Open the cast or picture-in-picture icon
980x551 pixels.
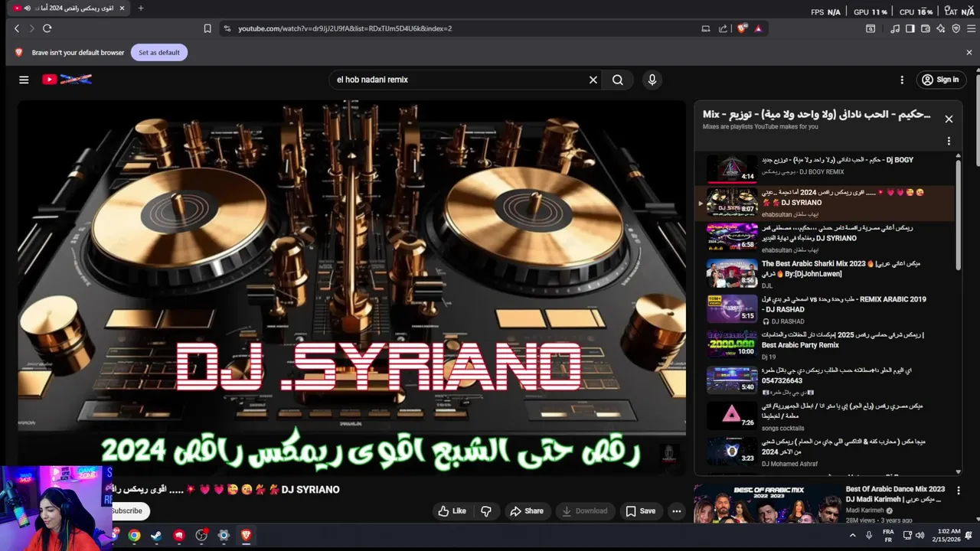[x=706, y=28]
